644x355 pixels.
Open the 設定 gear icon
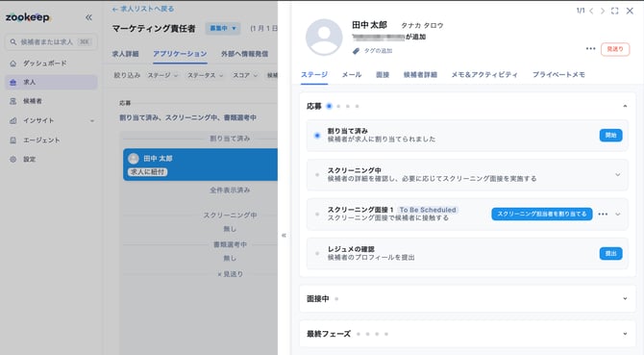point(13,159)
